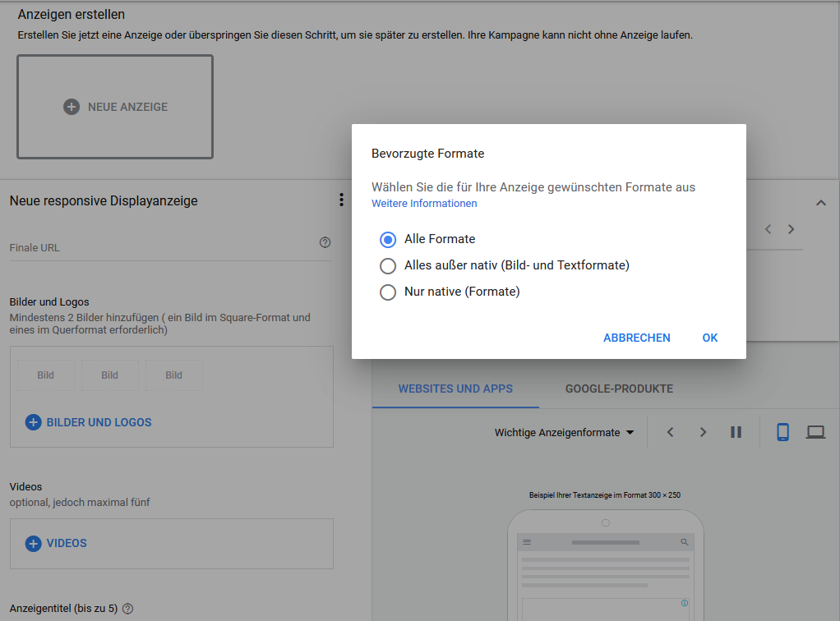Viewport: 840px width, 621px height.
Task: Confirm the format dialog with OK
Action: (x=710, y=338)
